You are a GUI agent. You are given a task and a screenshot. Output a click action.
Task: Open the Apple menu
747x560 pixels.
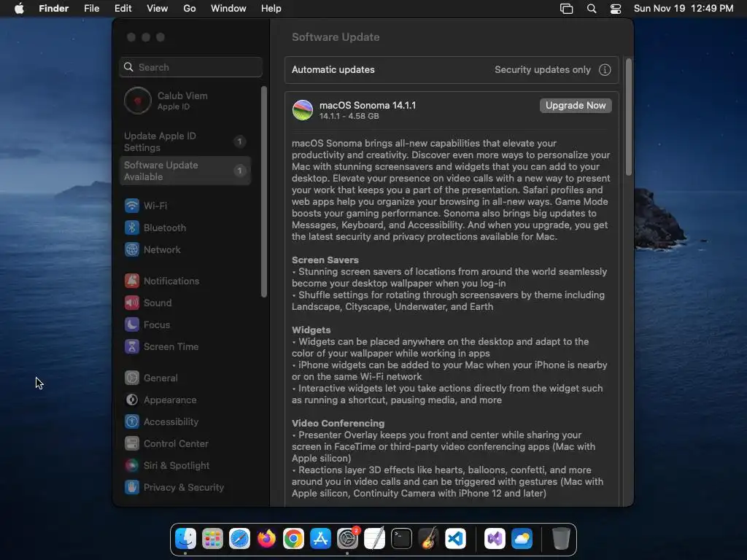coord(19,9)
